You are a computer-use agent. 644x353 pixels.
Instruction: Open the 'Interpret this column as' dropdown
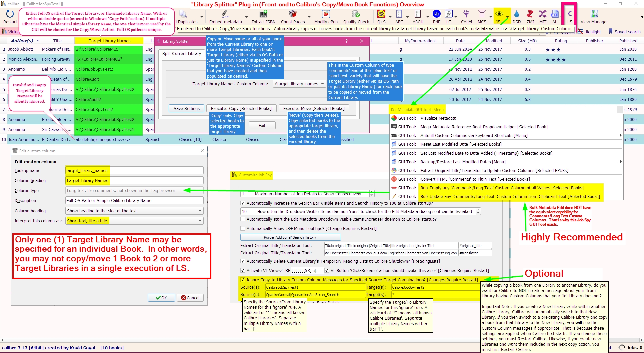point(135,221)
